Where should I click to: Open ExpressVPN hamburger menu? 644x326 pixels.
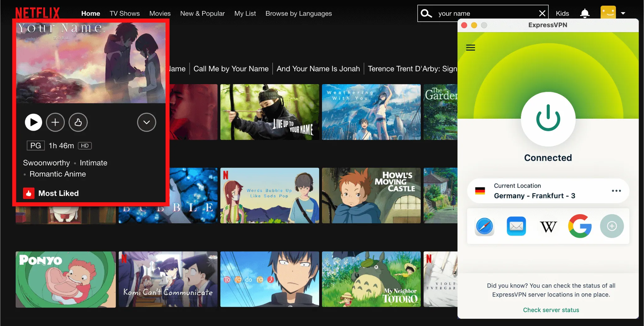click(x=470, y=48)
